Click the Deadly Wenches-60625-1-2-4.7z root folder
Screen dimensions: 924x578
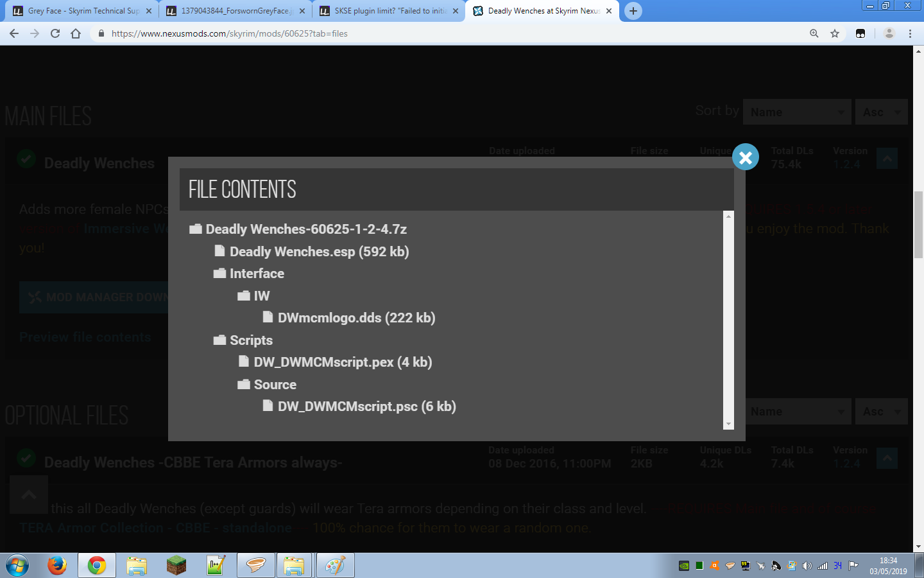coord(298,229)
